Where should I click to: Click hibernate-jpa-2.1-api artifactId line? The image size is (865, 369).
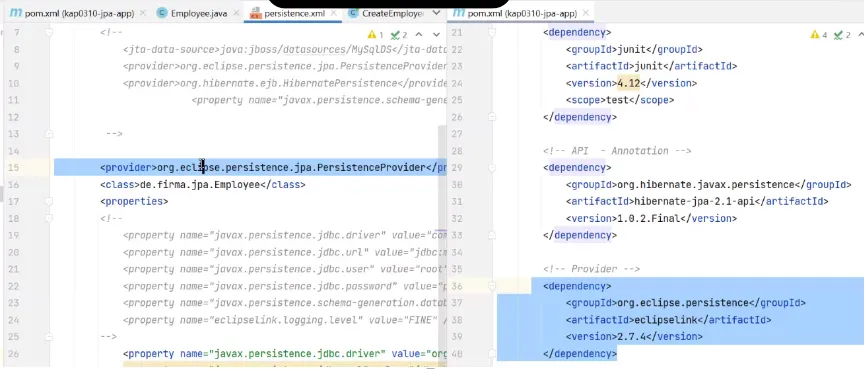tap(697, 201)
